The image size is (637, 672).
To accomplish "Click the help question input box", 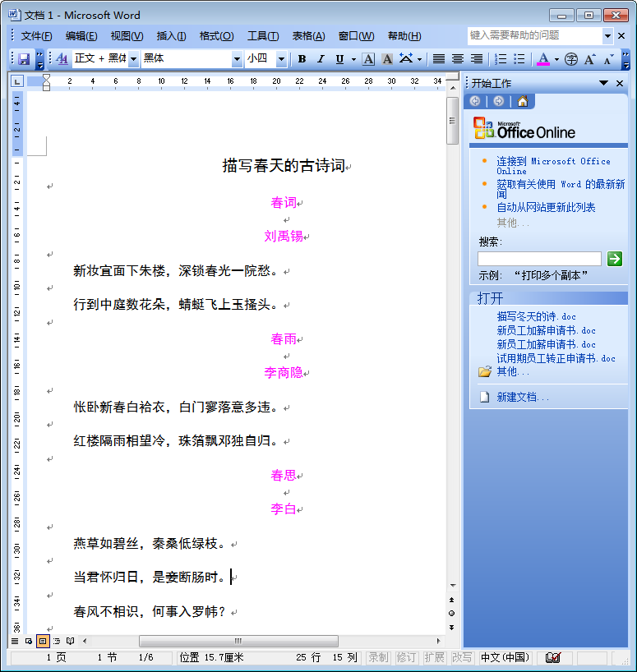I will [535, 35].
